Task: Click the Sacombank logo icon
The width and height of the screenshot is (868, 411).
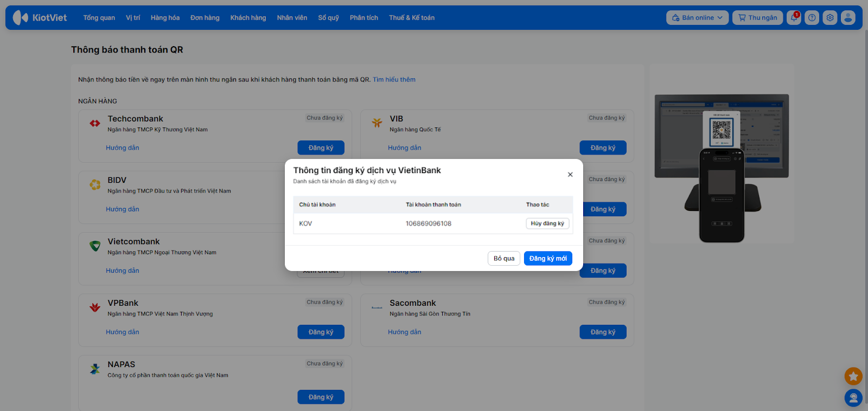Action: point(377,307)
